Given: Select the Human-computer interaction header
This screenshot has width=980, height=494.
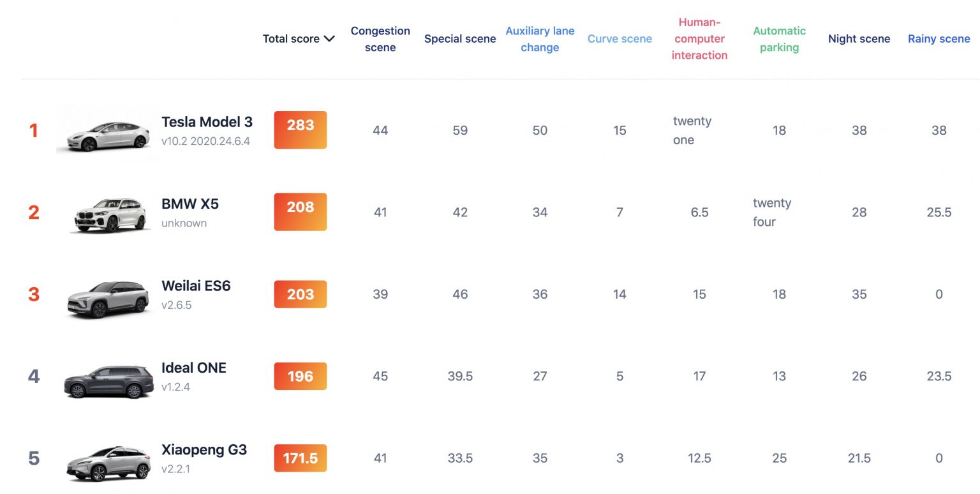Looking at the screenshot, I should 699,39.
